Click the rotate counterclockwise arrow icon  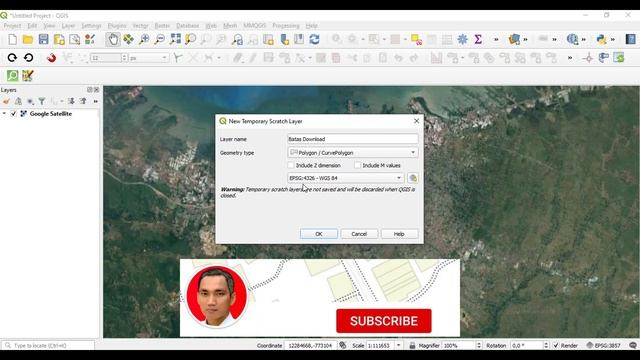click(28, 58)
